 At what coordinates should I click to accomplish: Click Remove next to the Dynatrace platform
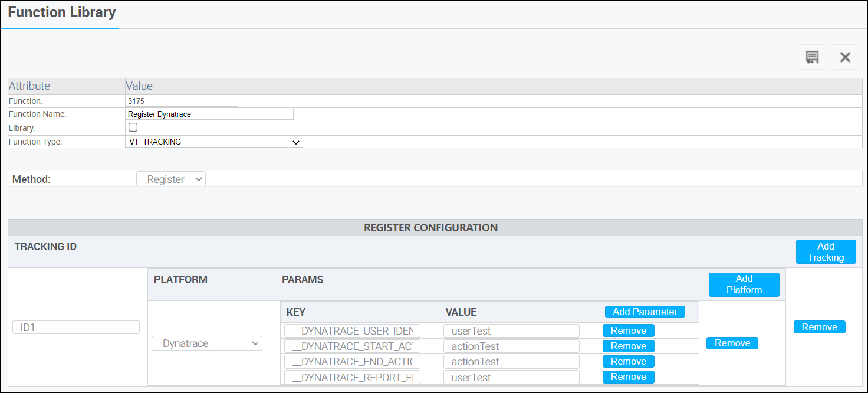click(732, 342)
